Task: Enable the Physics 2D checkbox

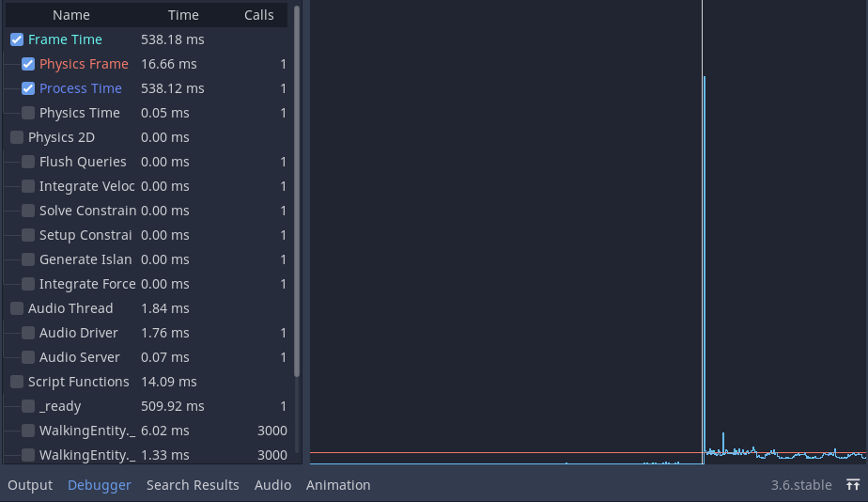Action: [17, 137]
